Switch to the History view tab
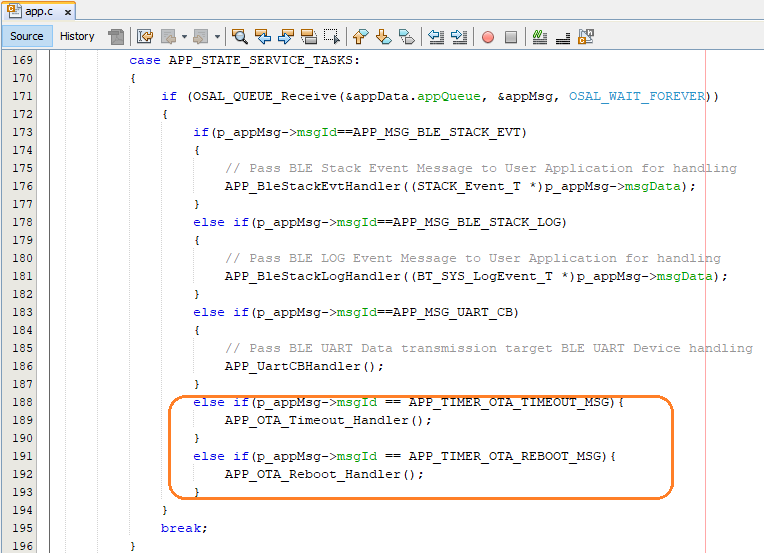Screen dimensions: 764x555 [77, 36]
